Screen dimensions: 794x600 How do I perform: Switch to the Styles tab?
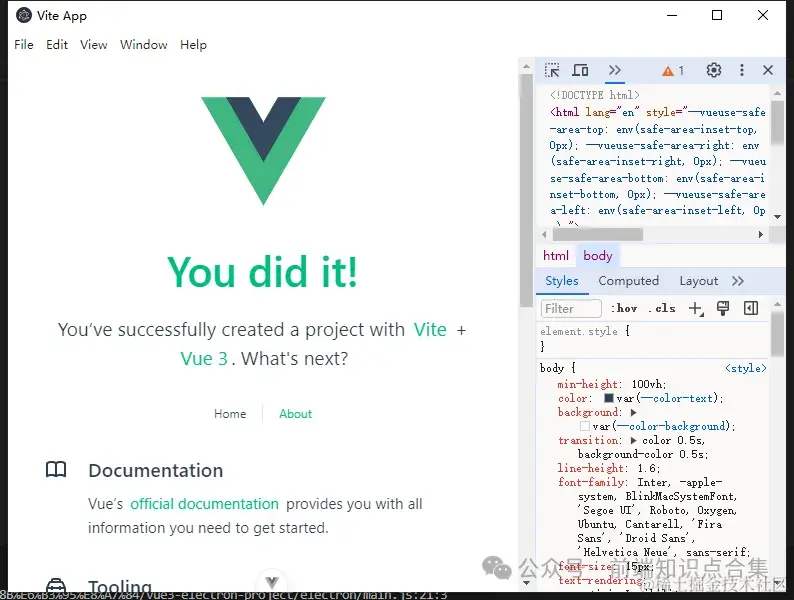click(562, 281)
